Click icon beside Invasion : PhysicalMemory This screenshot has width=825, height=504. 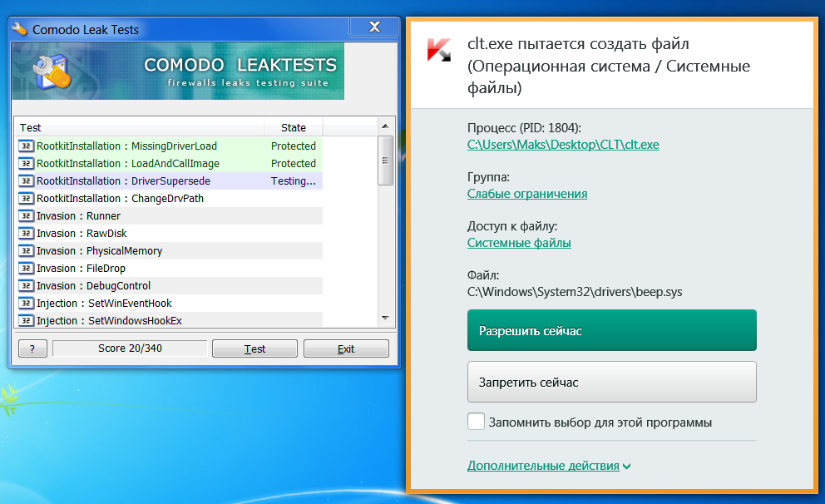[26, 251]
